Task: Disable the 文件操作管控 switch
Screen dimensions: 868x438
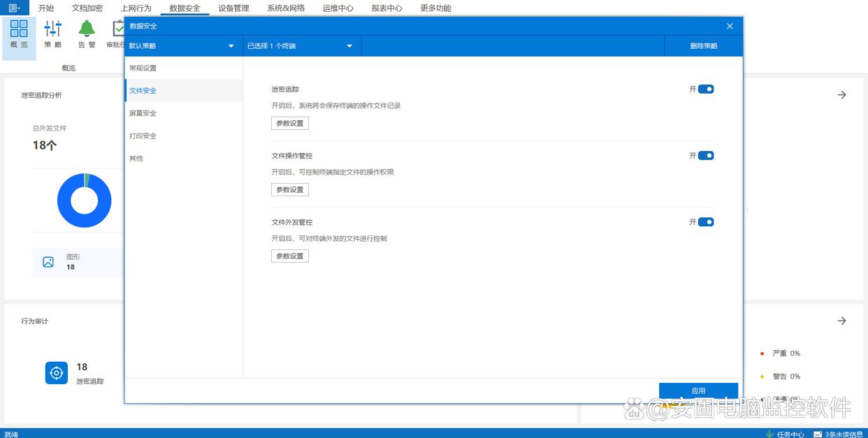Action: [x=706, y=156]
